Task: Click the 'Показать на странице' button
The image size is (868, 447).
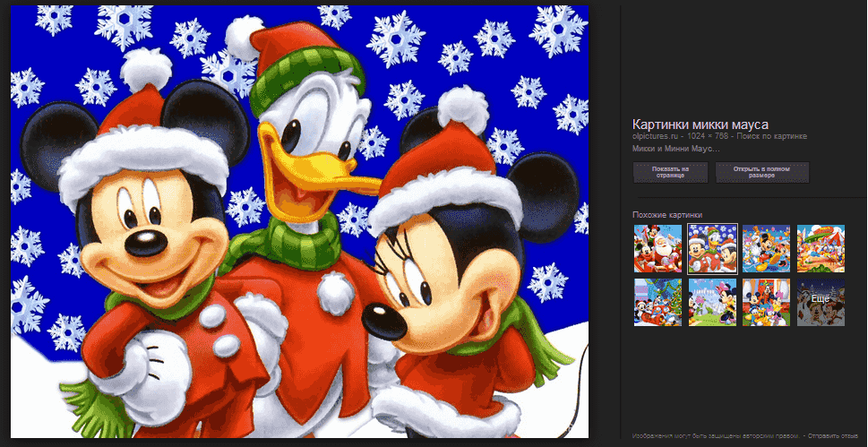Action: pyautogui.click(x=670, y=172)
